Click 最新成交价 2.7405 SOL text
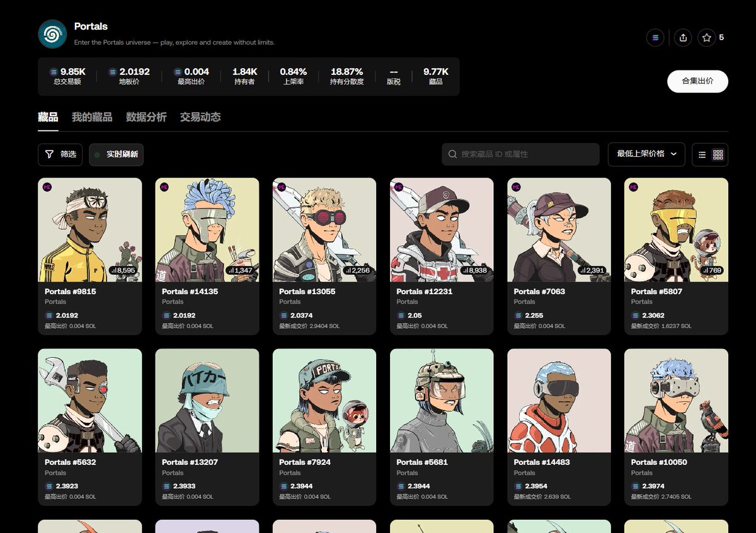The width and height of the screenshot is (756, 533). point(661,497)
